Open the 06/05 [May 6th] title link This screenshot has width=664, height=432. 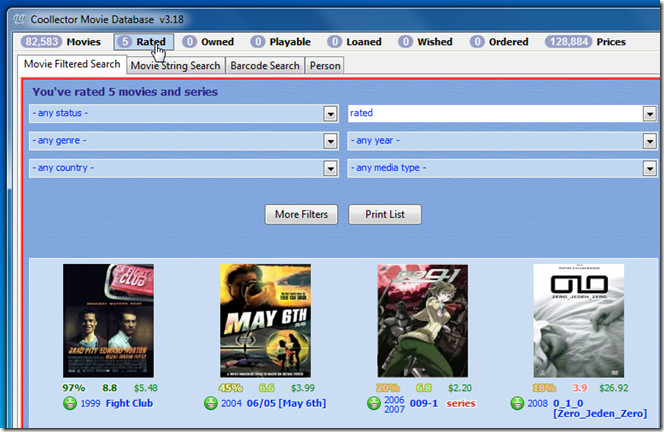tap(286, 403)
